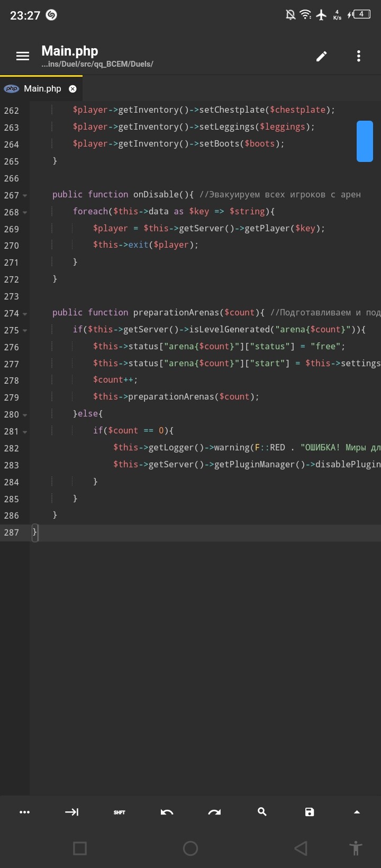Save the file with the floppy icon
Image resolution: width=381 pixels, height=868 pixels.
(310, 812)
